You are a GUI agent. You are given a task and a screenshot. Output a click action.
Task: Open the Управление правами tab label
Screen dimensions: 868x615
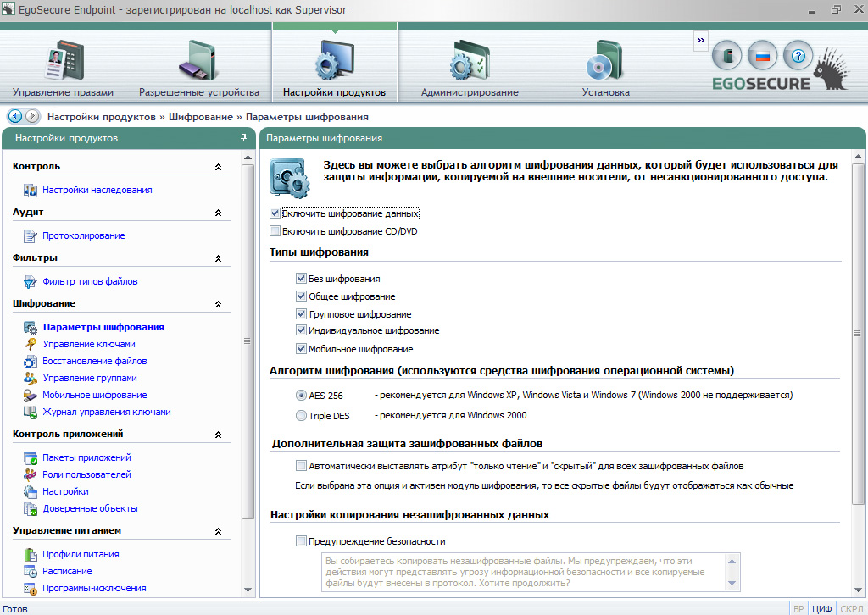point(63,92)
